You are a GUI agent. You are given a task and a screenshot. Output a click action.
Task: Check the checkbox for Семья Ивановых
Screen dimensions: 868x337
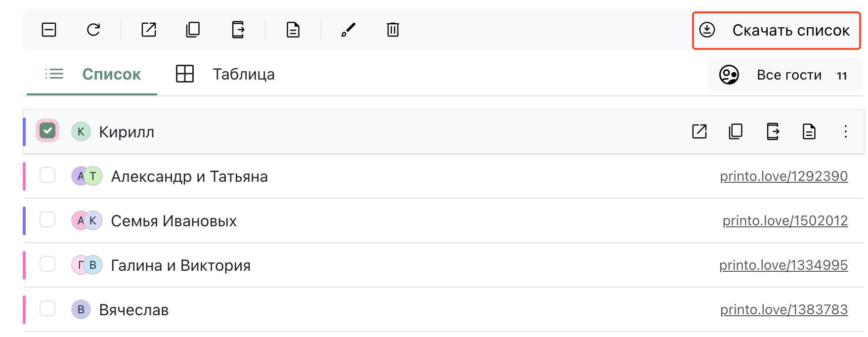coord(47,220)
